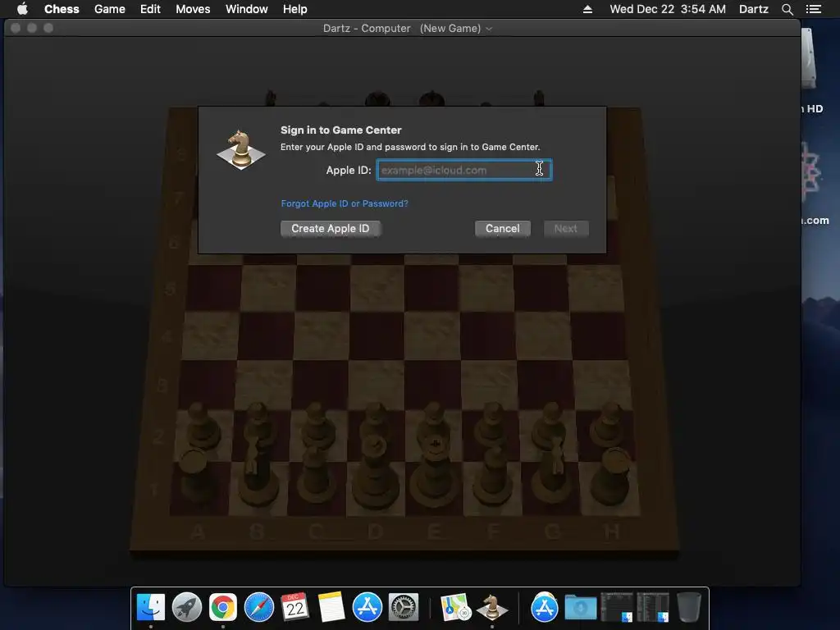Open Finder from the Dock

pyautogui.click(x=151, y=608)
